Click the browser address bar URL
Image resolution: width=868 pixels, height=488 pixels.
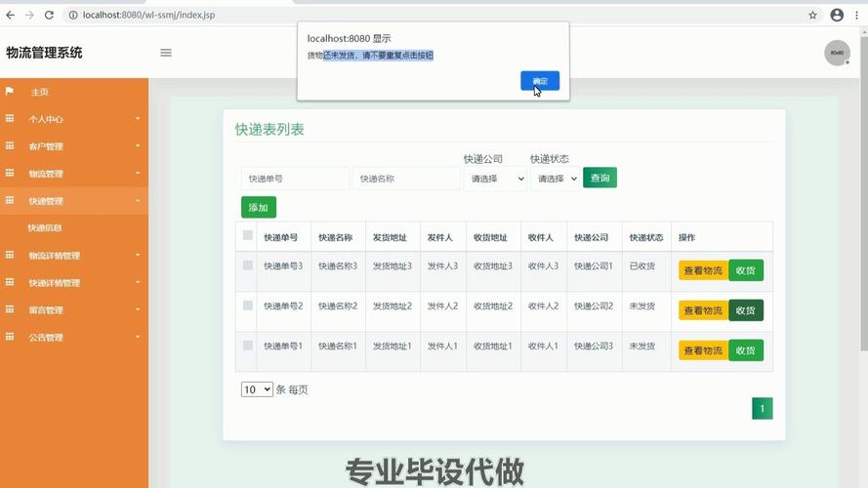point(149,15)
